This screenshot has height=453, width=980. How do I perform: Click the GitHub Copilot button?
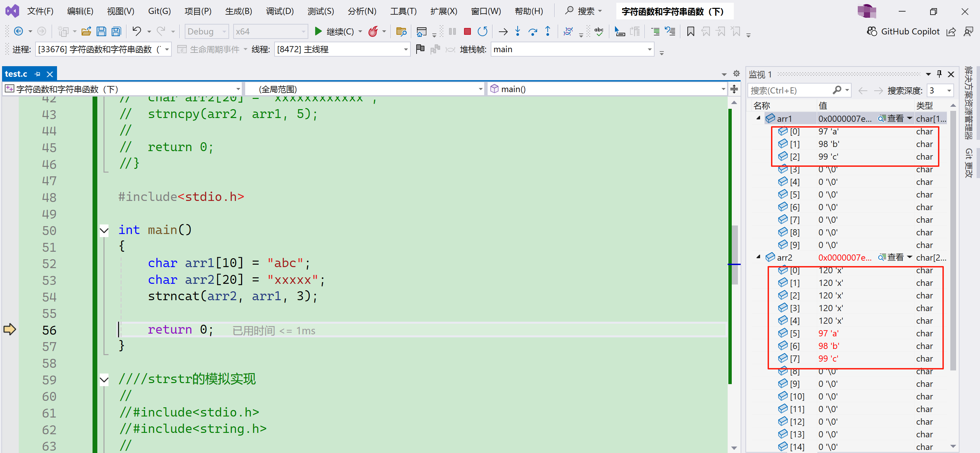tap(903, 31)
